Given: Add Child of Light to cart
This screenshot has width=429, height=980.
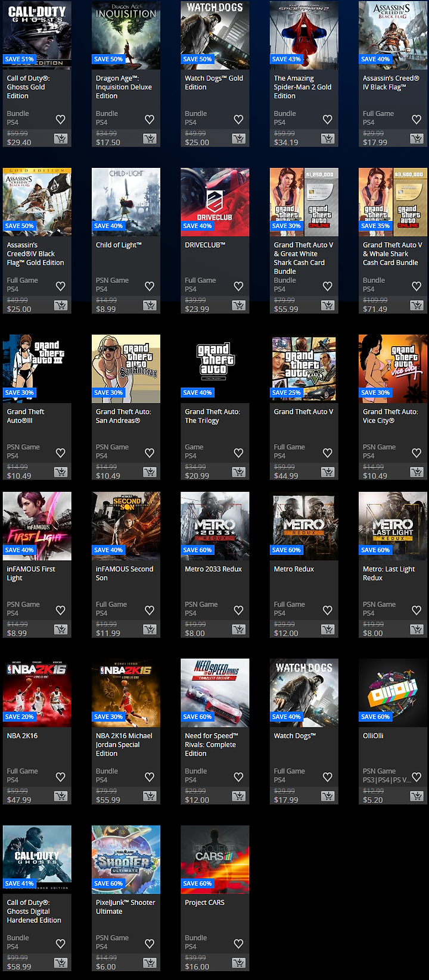Looking at the screenshot, I should (150, 305).
